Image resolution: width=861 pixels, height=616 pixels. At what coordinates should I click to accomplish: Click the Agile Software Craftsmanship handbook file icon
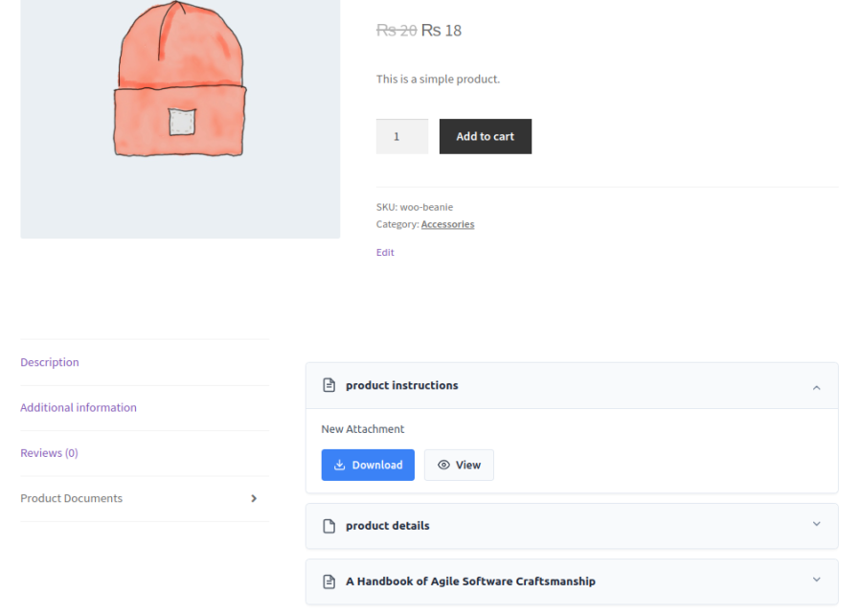coord(329,582)
